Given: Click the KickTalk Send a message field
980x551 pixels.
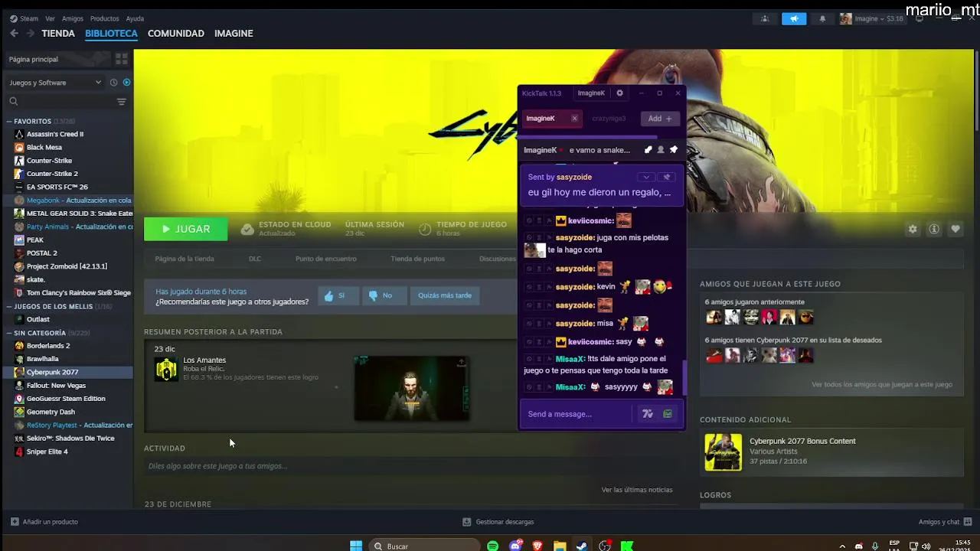Looking at the screenshot, I should click(x=578, y=414).
